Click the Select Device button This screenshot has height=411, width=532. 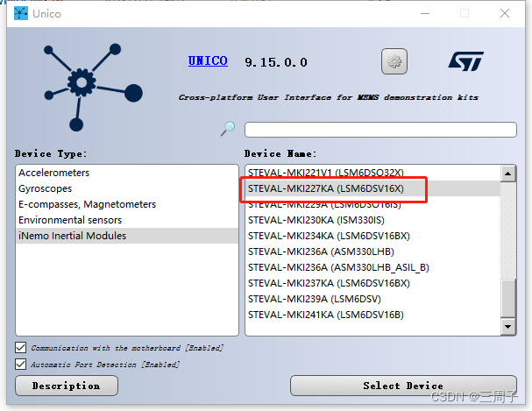pyautogui.click(x=403, y=386)
